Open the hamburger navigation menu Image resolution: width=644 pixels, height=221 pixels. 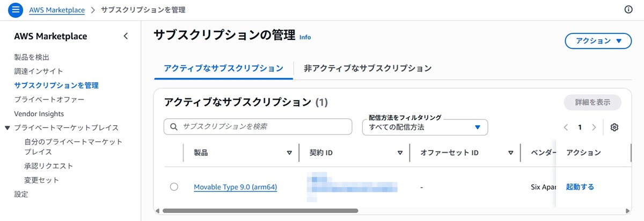click(16, 10)
